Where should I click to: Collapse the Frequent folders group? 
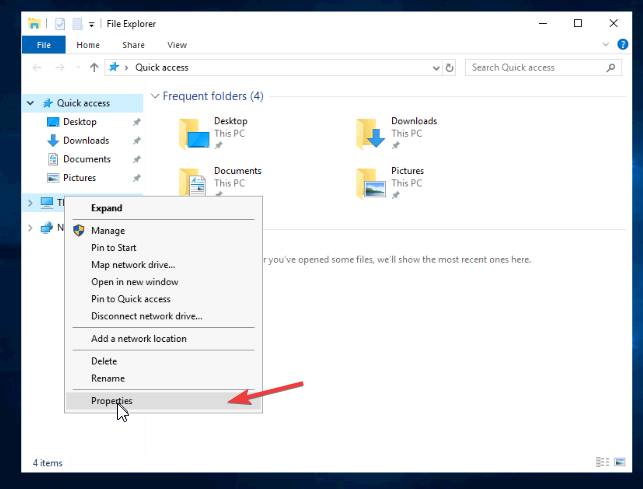155,96
